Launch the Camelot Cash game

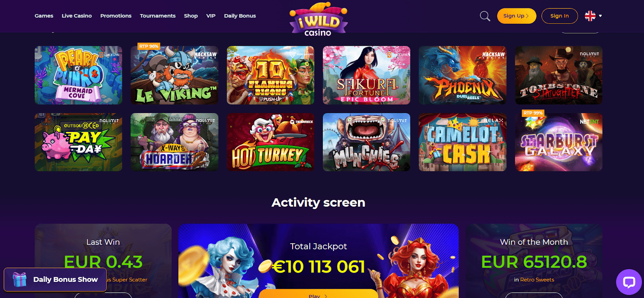point(462,142)
